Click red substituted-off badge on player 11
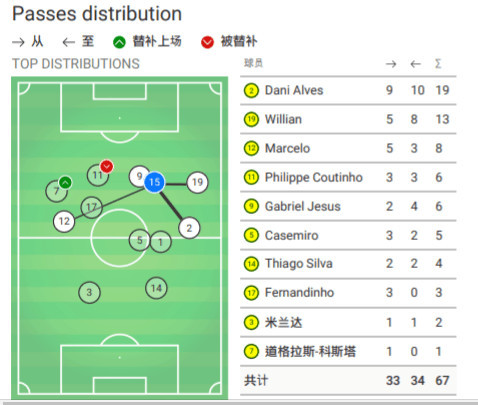478x405 pixels. point(107,166)
